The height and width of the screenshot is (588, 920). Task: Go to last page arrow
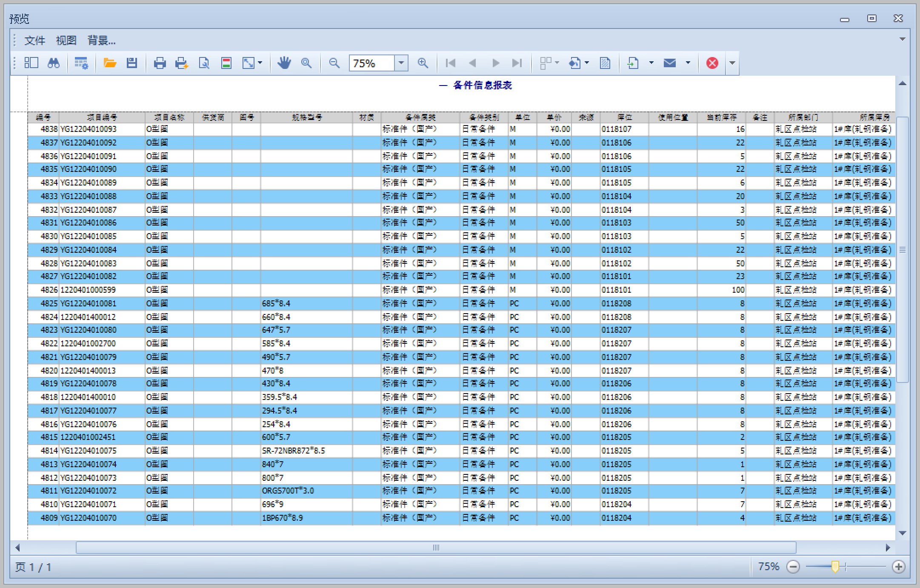[x=517, y=63]
